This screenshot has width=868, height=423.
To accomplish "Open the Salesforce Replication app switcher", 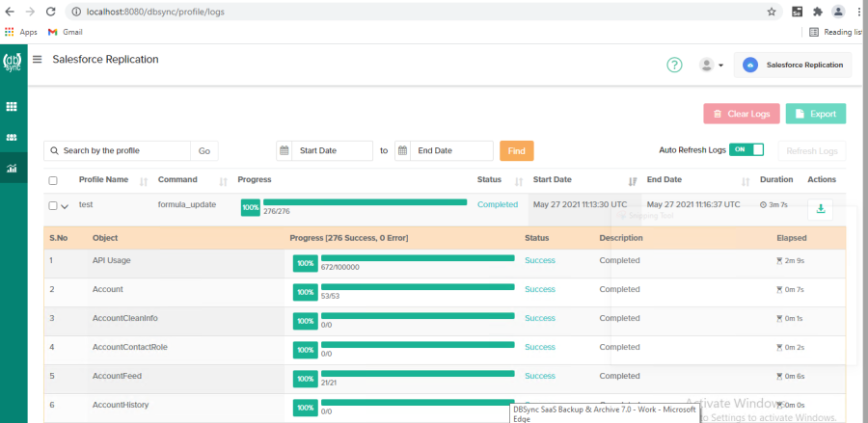I will [x=793, y=66].
